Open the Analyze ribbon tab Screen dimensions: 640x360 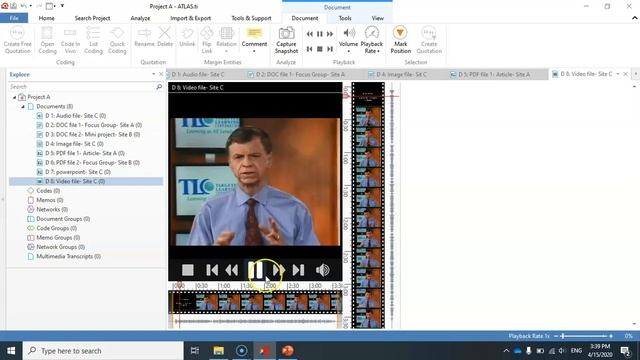click(140, 18)
